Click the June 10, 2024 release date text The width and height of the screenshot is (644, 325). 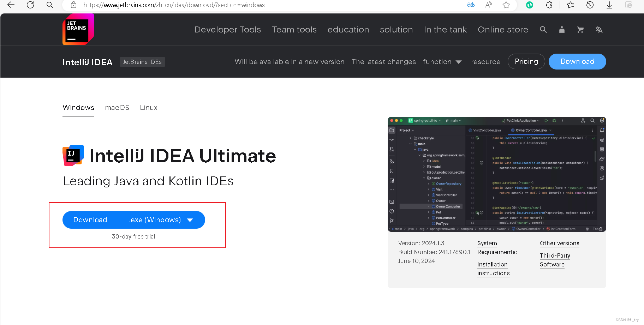[x=416, y=261]
